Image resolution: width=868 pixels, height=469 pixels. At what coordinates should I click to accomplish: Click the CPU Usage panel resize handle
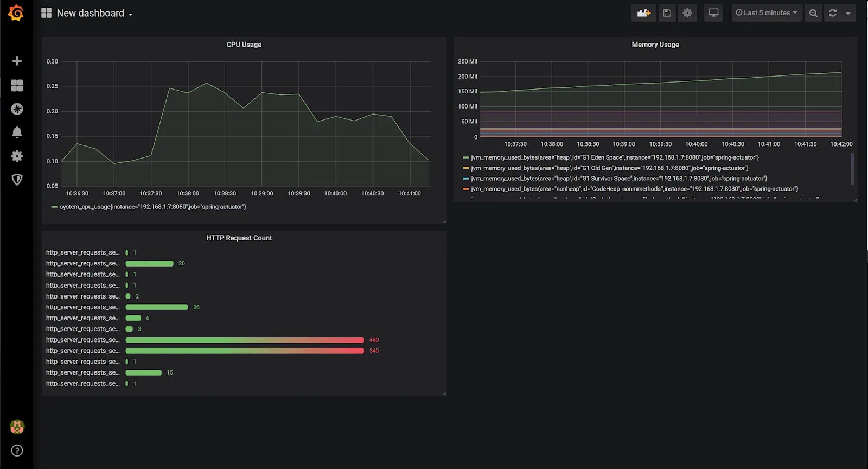(x=444, y=221)
